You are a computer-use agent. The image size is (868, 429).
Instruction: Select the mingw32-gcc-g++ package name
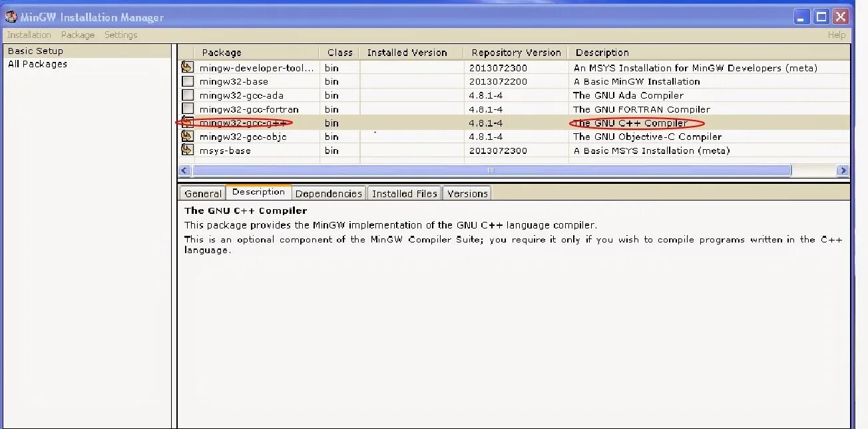[243, 123]
